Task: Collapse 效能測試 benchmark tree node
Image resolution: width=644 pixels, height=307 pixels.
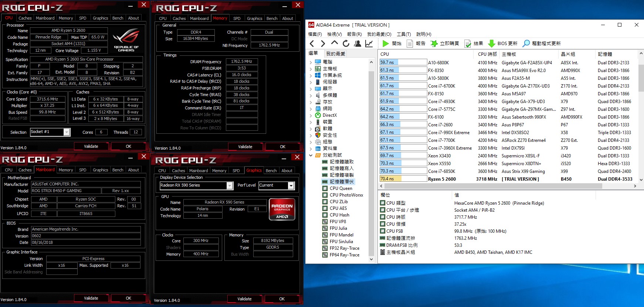Action: 311,155
